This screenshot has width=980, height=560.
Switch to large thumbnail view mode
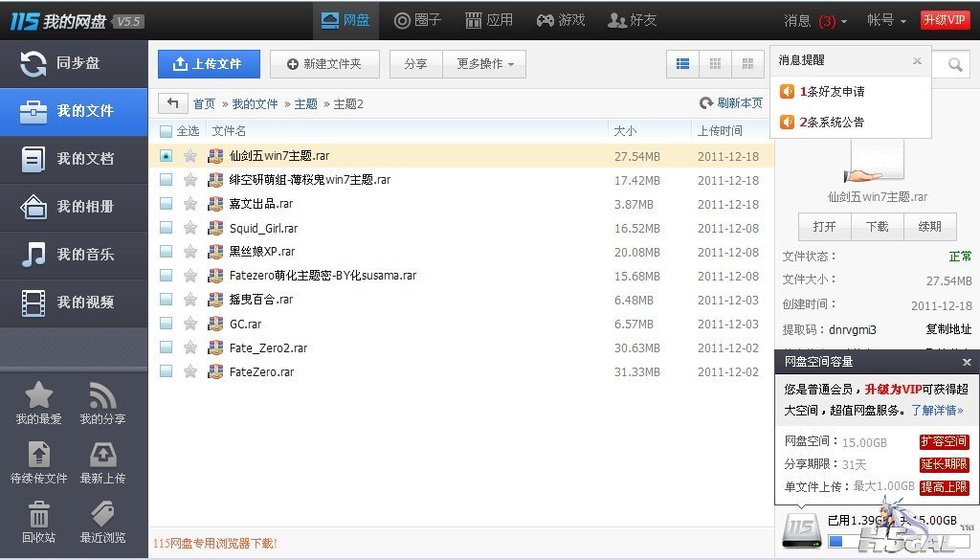click(747, 64)
